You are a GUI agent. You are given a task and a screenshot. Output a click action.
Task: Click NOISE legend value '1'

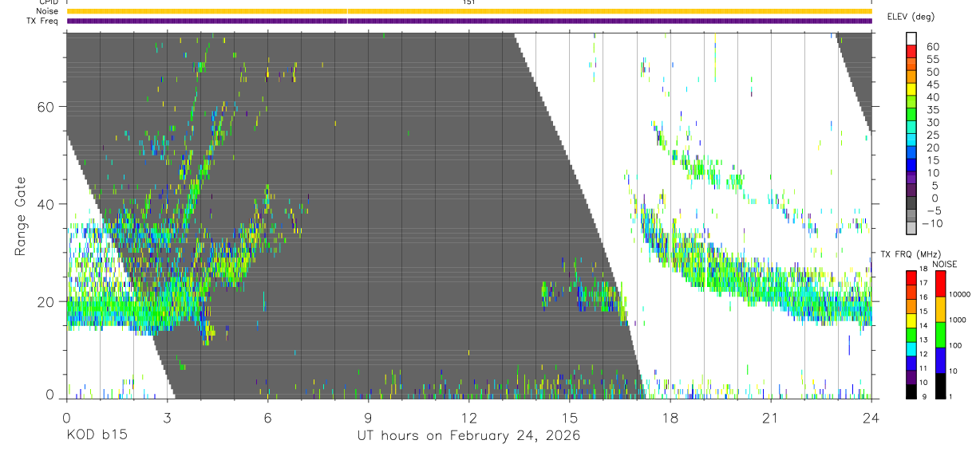point(950,396)
